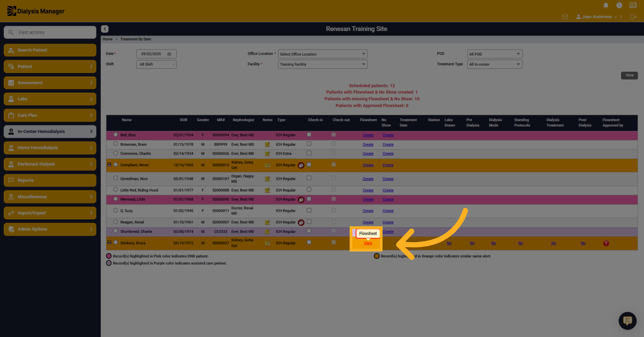This screenshot has width=644, height=337.
Task: Open the Reports menu item
Action: pyautogui.click(x=50, y=180)
